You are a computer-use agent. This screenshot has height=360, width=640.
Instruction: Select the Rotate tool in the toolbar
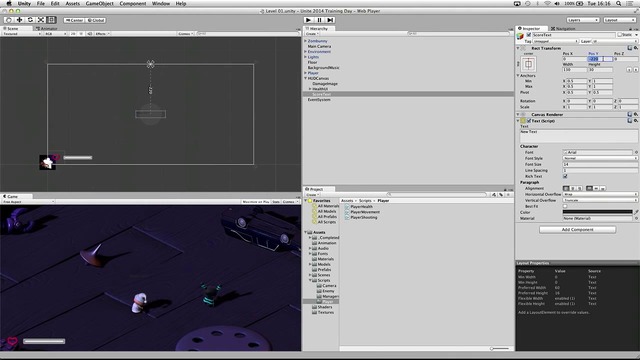pyautogui.click(x=30, y=20)
